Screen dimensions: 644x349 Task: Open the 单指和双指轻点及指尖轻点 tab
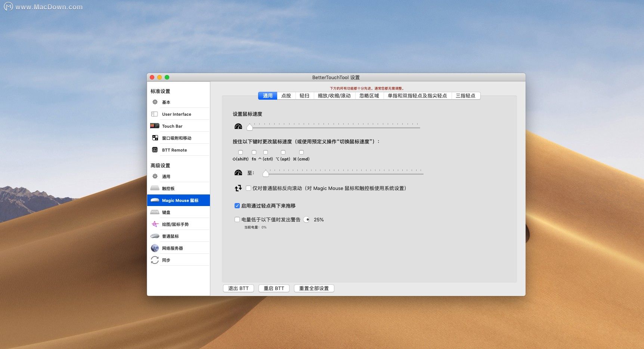pyautogui.click(x=417, y=96)
